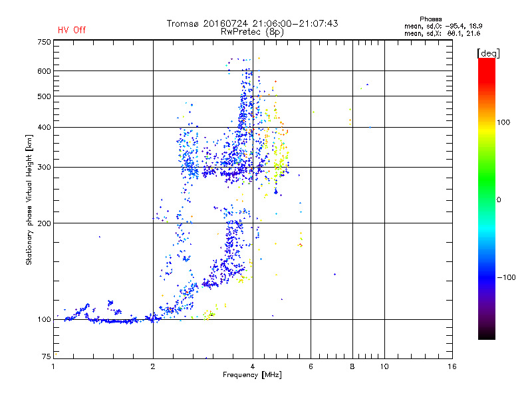Click the 'RwPretec (8p)' subtitle
The image size is (532, 399).
252,32
